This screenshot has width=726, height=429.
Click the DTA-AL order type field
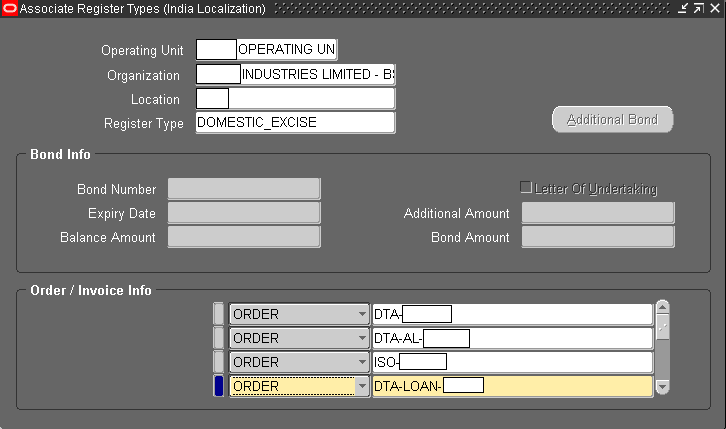(513, 338)
